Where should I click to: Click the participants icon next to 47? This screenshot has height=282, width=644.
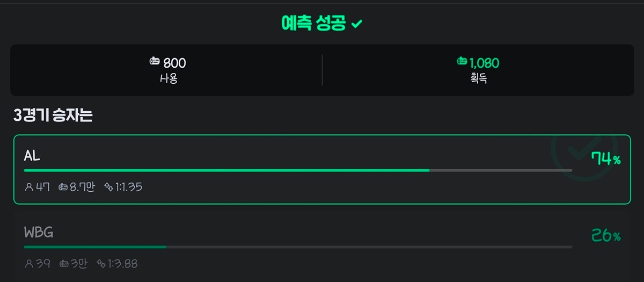tap(29, 187)
